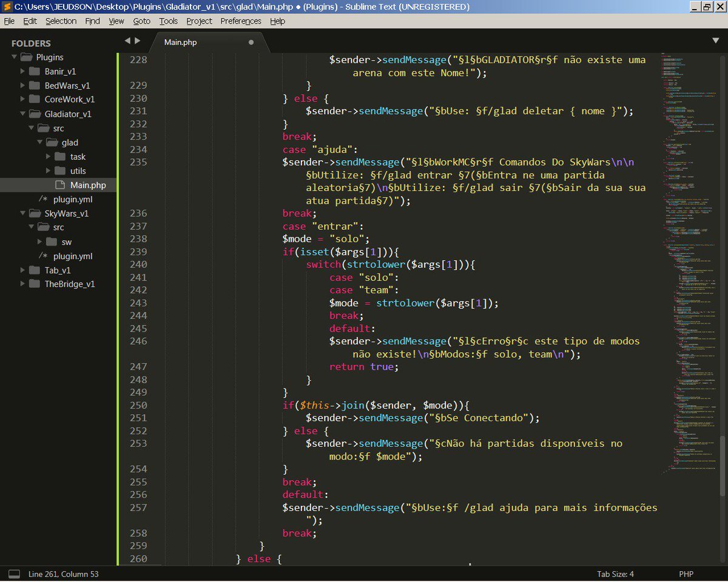Open the Goto menu
728x582 pixels.
141,21
